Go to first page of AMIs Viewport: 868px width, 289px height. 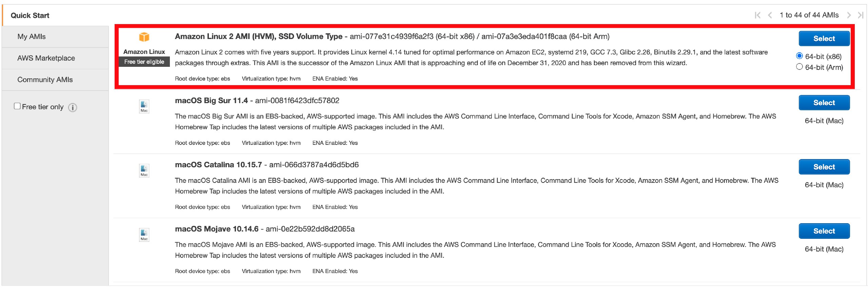[757, 15]
